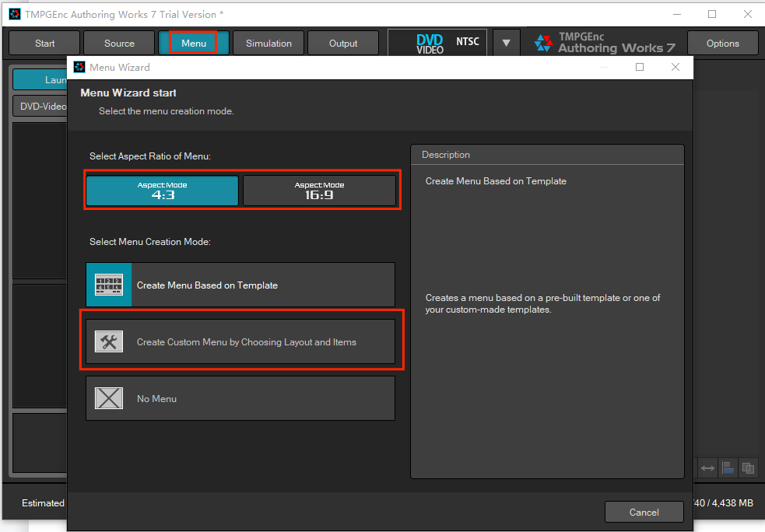765x532 pixels.
Task: Maximize the Menu Wizard dialog
Action: (640, 67)
